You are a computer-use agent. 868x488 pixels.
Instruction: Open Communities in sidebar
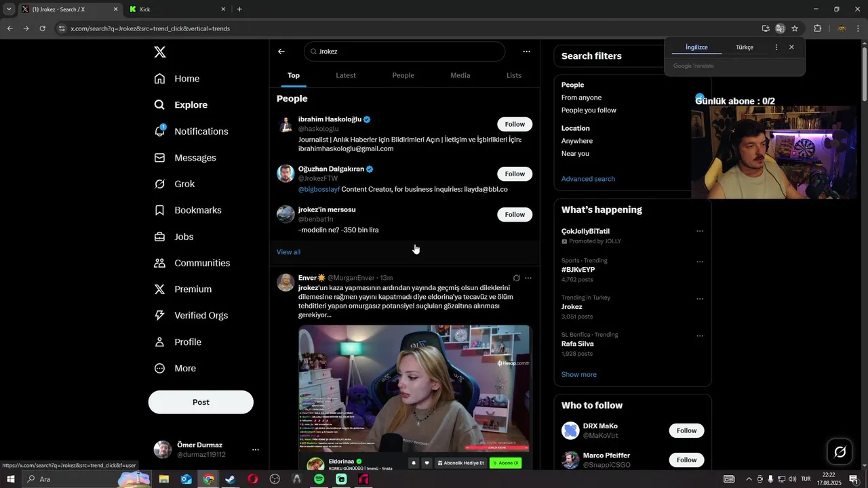(192, 263)
